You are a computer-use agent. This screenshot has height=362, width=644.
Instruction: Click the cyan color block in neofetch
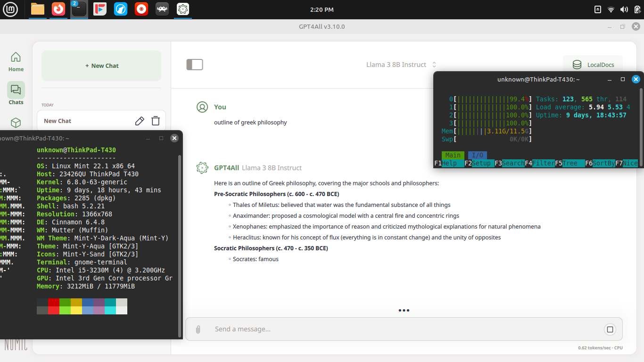(x=110, y=306)
